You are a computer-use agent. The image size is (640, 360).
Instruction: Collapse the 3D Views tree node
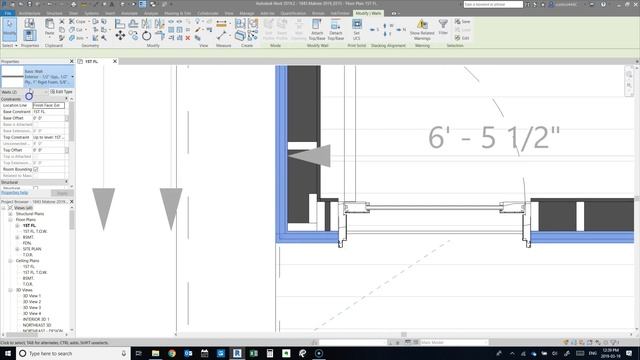(x=11, y=290)
